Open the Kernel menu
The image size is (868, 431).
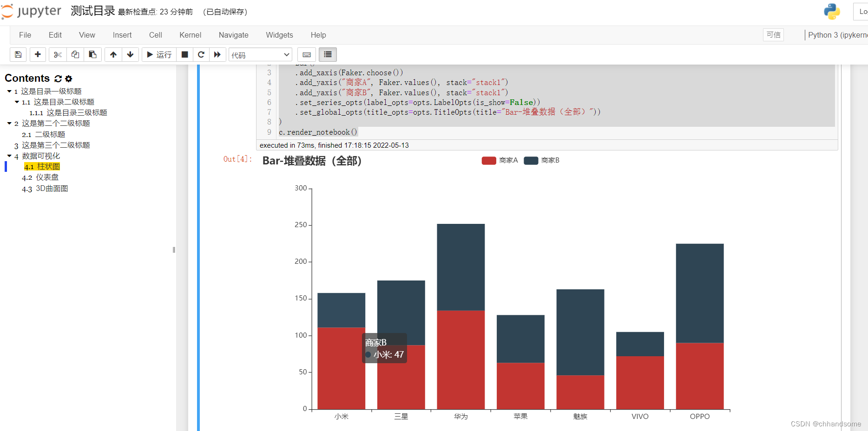(191, 35)
